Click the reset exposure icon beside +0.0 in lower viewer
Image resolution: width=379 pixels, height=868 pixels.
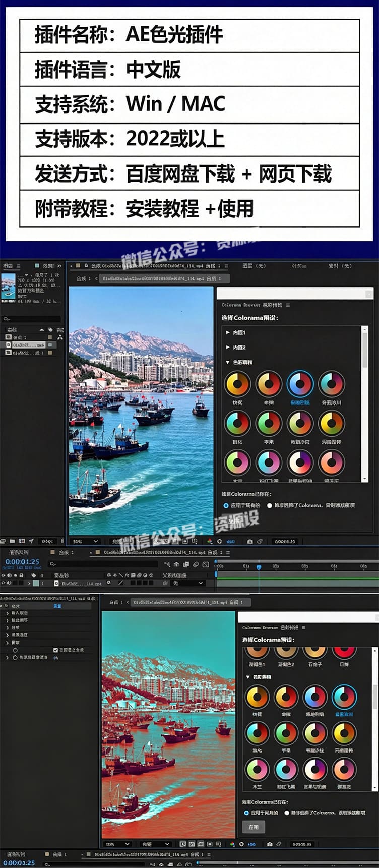[241, 844]
